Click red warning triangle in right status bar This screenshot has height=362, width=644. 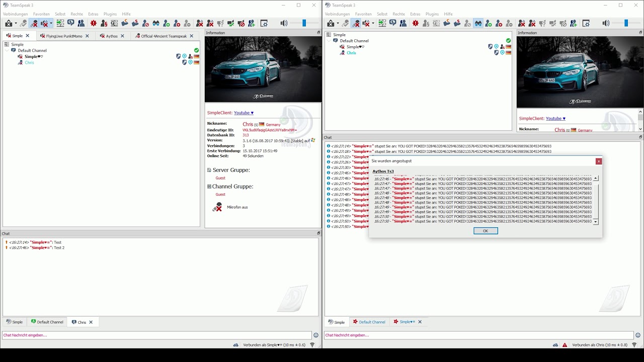tap(565, 345)
